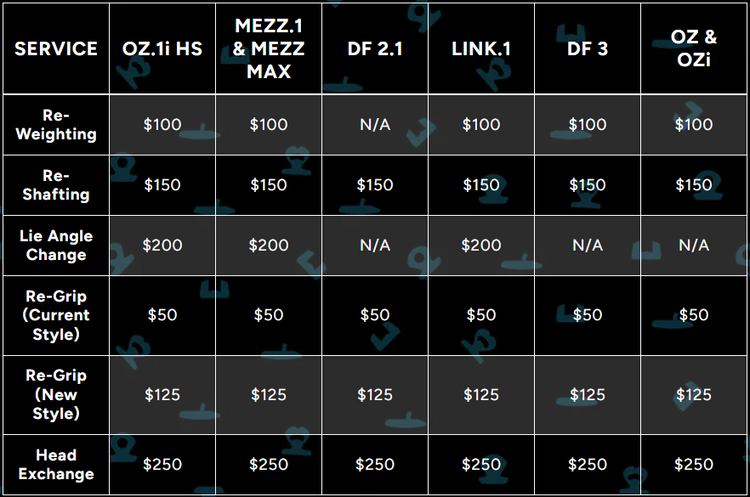Click the Head Exchange row label
This screenshot has width=750, height=497.
56,464
